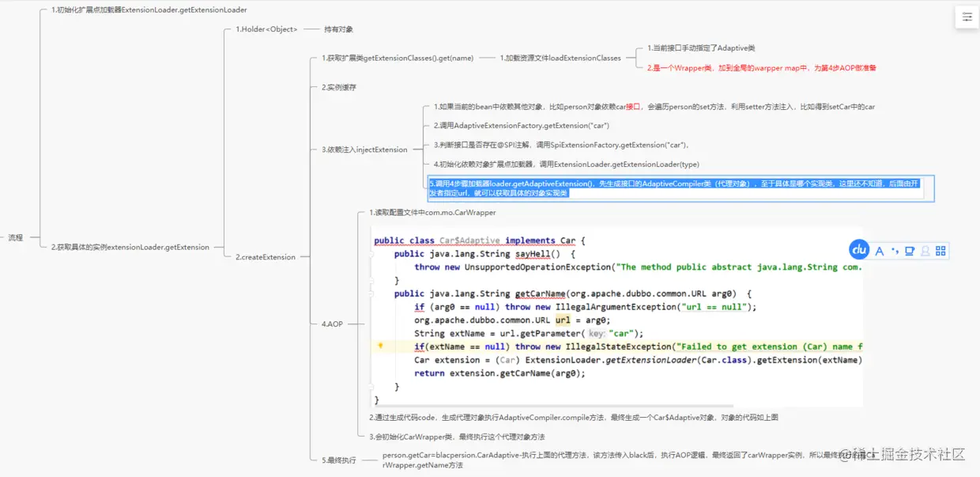The height and width of the screenshot is (477, 980).
Task: Select node '2.获取具体的实例extensionLoader.getExtension'
Action: point(130,247)
